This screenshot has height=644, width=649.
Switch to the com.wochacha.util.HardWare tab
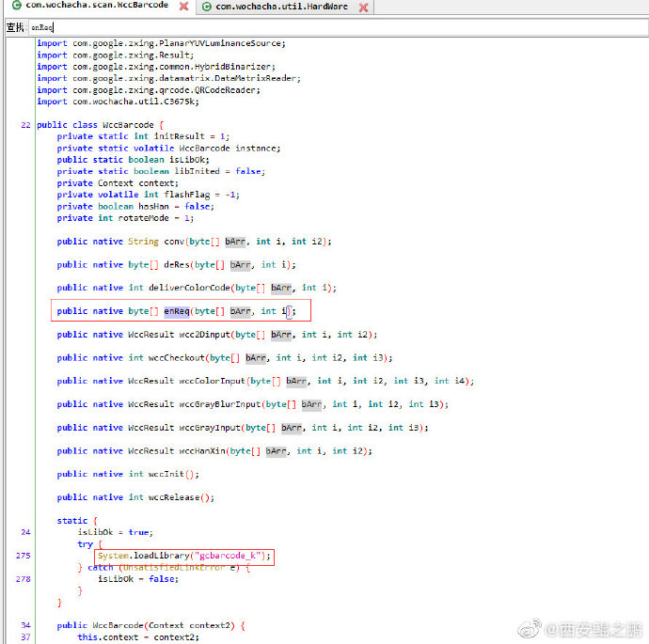(281, 7)
